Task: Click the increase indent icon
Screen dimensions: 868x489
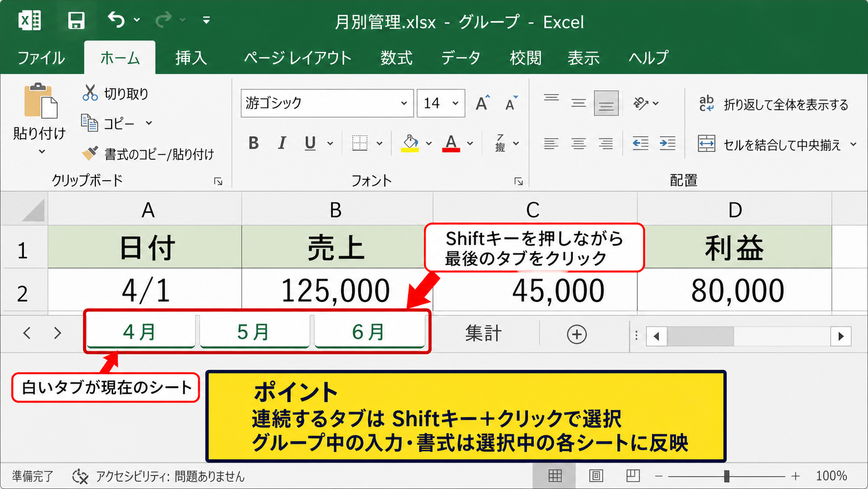Action: 668,143
